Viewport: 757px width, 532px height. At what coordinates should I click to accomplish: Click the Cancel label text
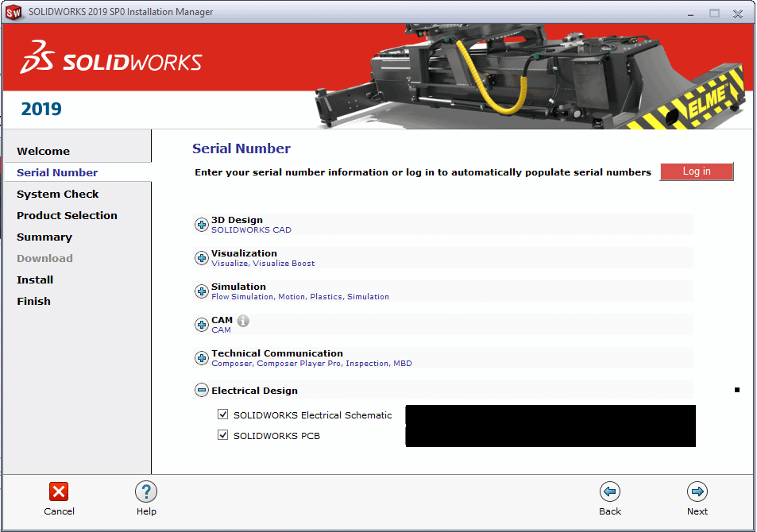click(x=59, y=511)
